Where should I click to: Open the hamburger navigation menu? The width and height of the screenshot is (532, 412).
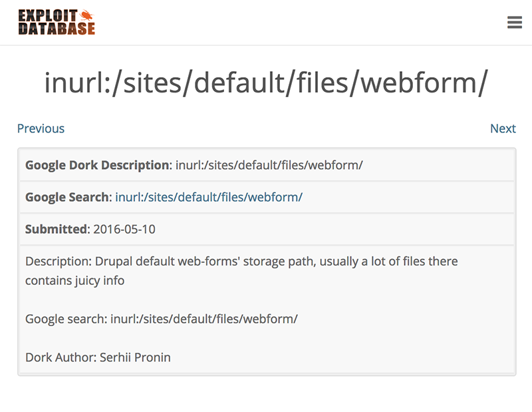click(x=514, y=22)
